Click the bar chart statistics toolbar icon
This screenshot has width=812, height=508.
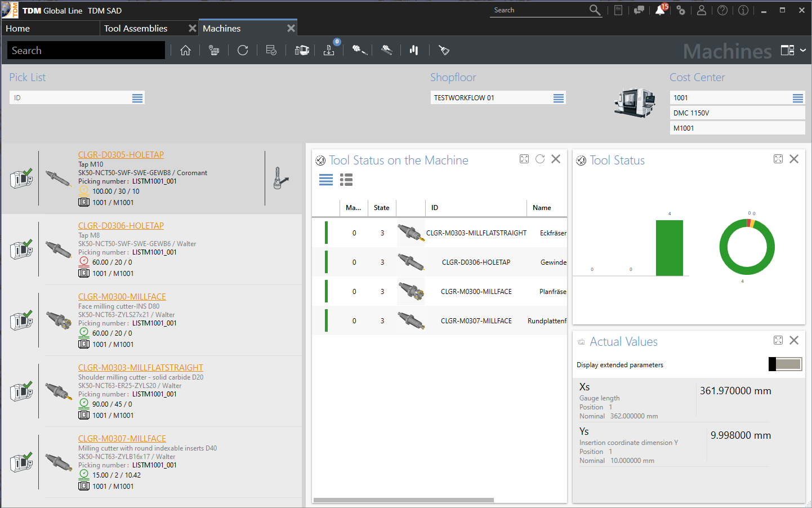(x=414, y=51)
